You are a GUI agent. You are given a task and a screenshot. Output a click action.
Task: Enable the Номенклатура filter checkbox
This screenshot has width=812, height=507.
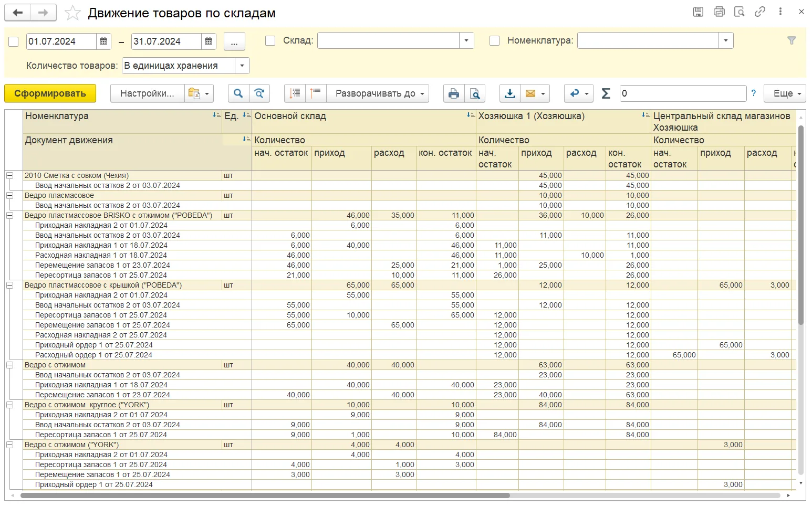click(494, 40)
